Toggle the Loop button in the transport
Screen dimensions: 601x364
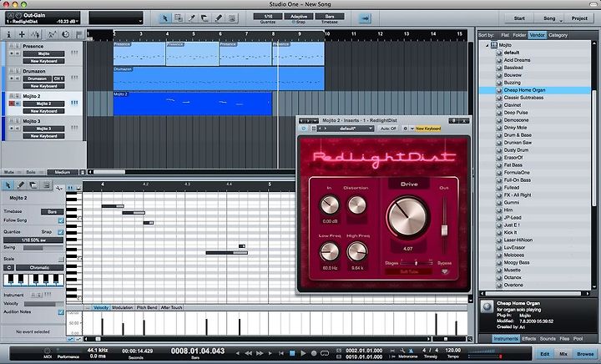click(x=325, y=353)
